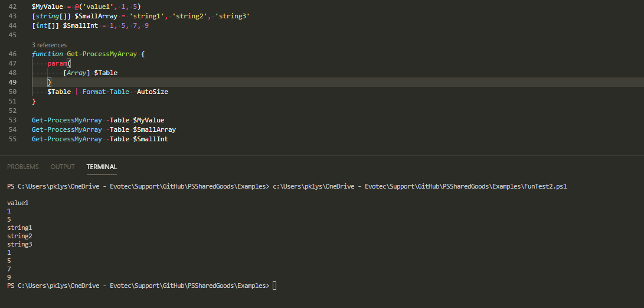
Task: Click the closing brace on line 51
Action: pos(34,101)
